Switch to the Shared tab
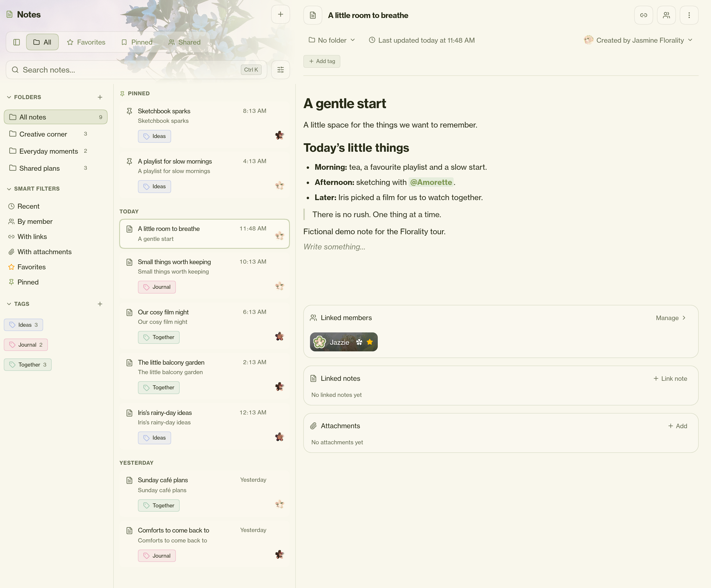711x588 pixels. coord(185,42)
